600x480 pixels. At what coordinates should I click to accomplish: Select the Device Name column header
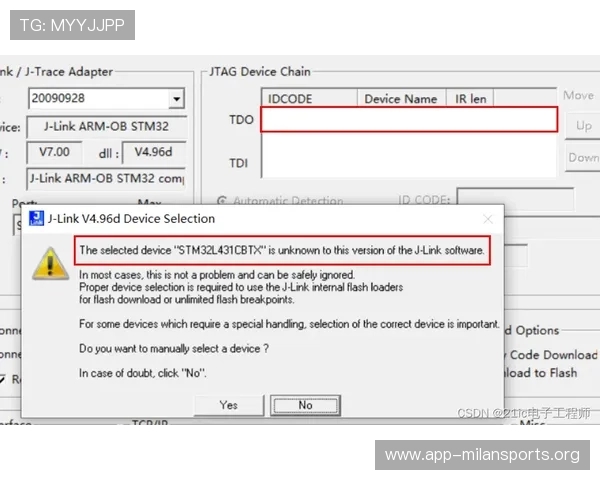pyautogui.click(x=401, y=99)
